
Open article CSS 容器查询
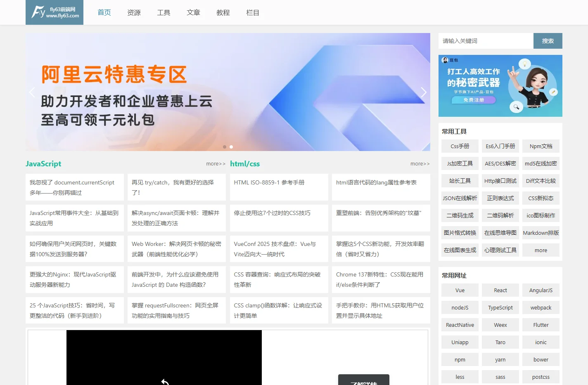279,279
